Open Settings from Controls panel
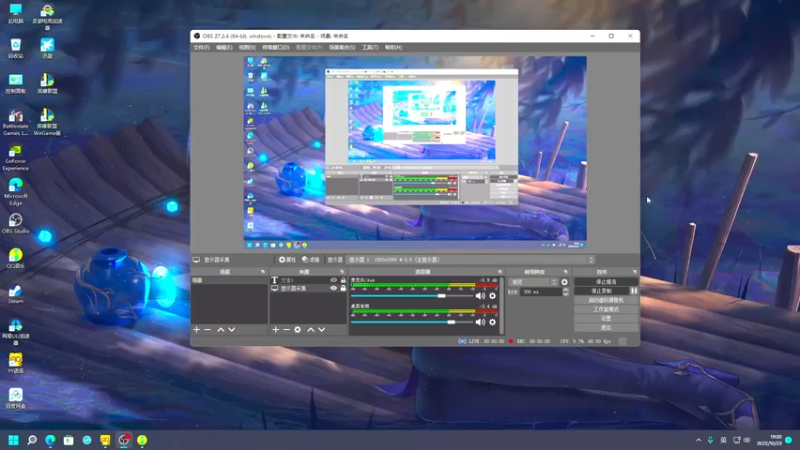 click(x=606, y=318)
